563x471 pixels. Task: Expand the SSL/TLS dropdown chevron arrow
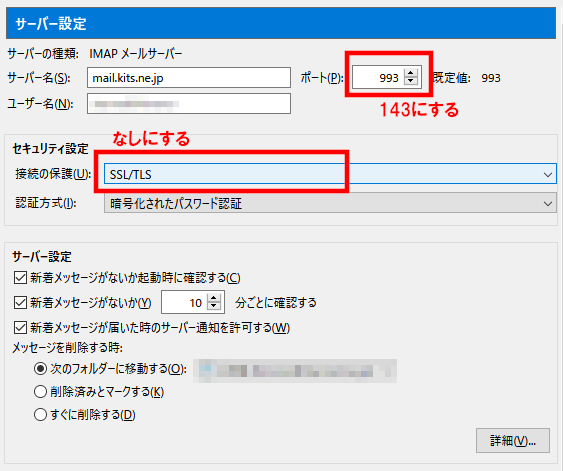pos(548,174)
